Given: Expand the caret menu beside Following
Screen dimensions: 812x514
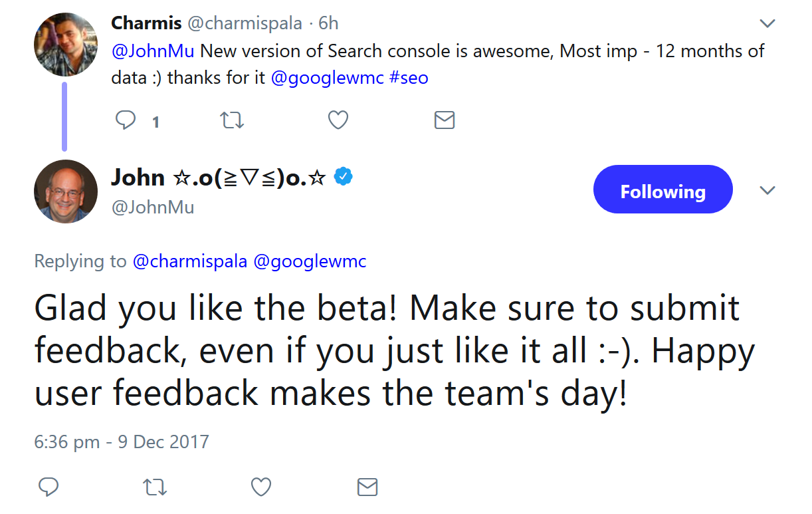Looking at the screenshot, I should click(x=767, y=192).
